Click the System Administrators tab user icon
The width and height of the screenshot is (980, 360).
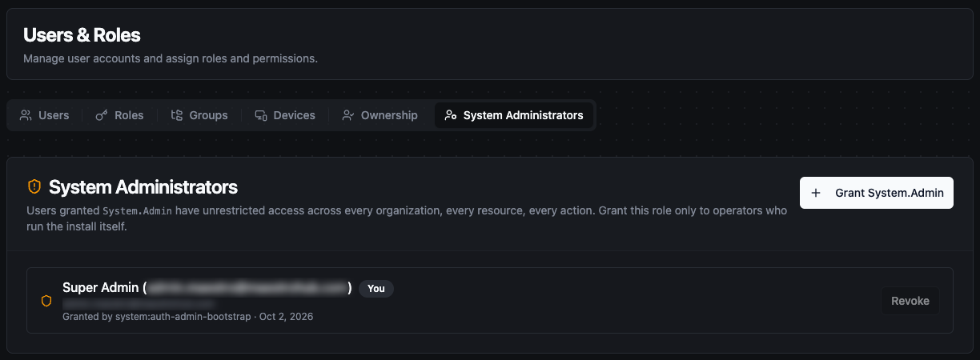(x=451, y=115)
